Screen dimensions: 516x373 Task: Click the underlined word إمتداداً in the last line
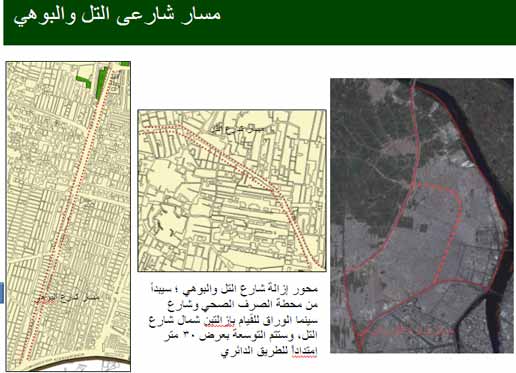point(305,351)
